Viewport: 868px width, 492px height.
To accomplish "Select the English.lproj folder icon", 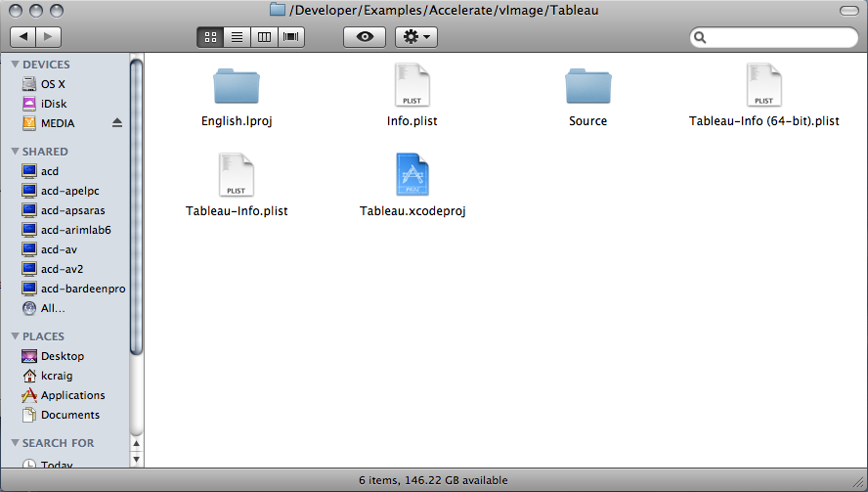I will coord(237,86).
